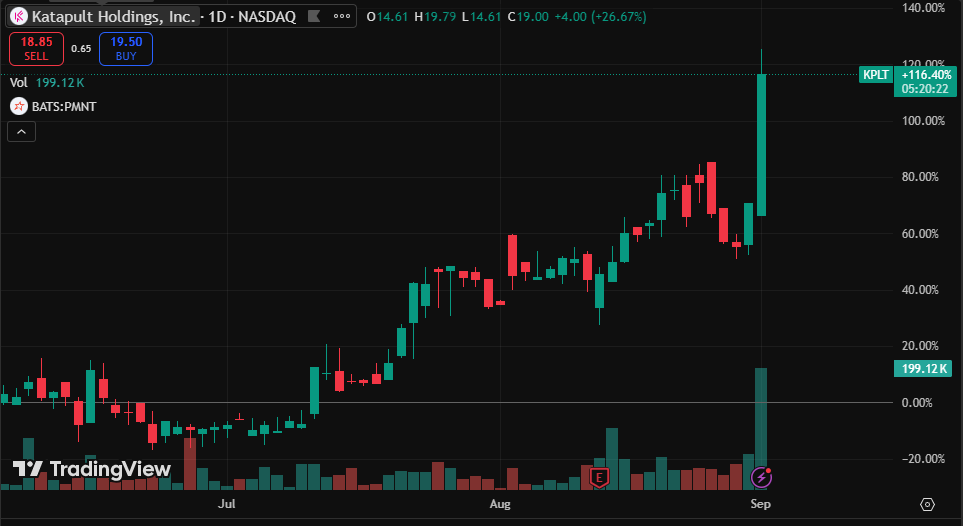Image resolution: width=963 pixels, height=526 pixels.
Task: Select the 0.65 spread value
Action: tap(81, 49)
